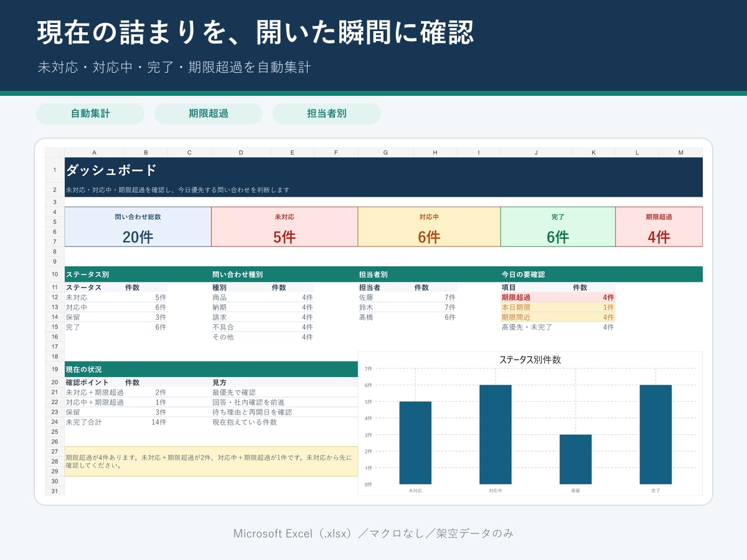
Task: Click the 商品 row in 種別 table
Action: click(x=263, y=297)
